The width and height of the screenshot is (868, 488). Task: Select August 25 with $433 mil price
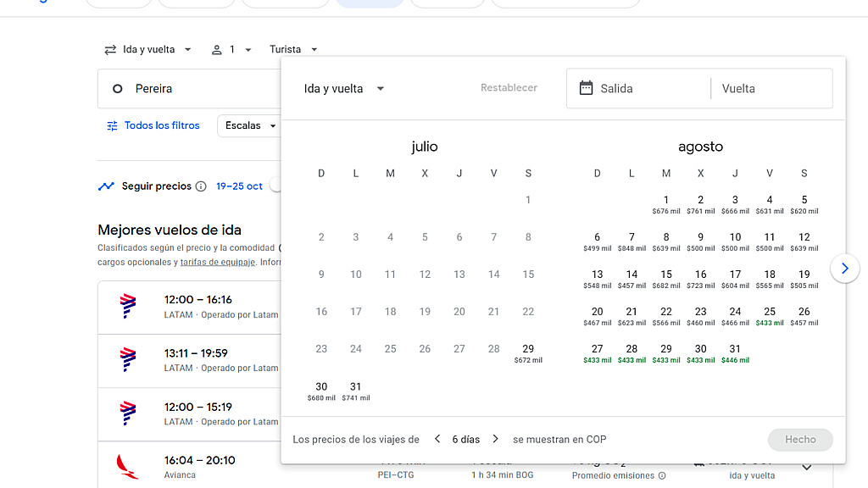tap(770, 315)
